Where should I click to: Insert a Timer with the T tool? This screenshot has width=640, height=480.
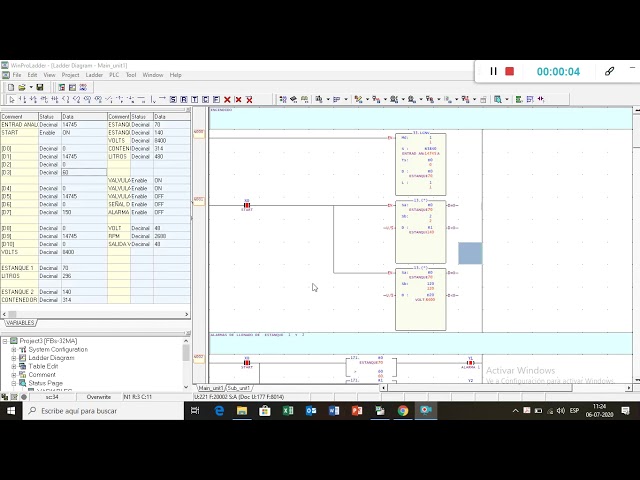(195, 99)
